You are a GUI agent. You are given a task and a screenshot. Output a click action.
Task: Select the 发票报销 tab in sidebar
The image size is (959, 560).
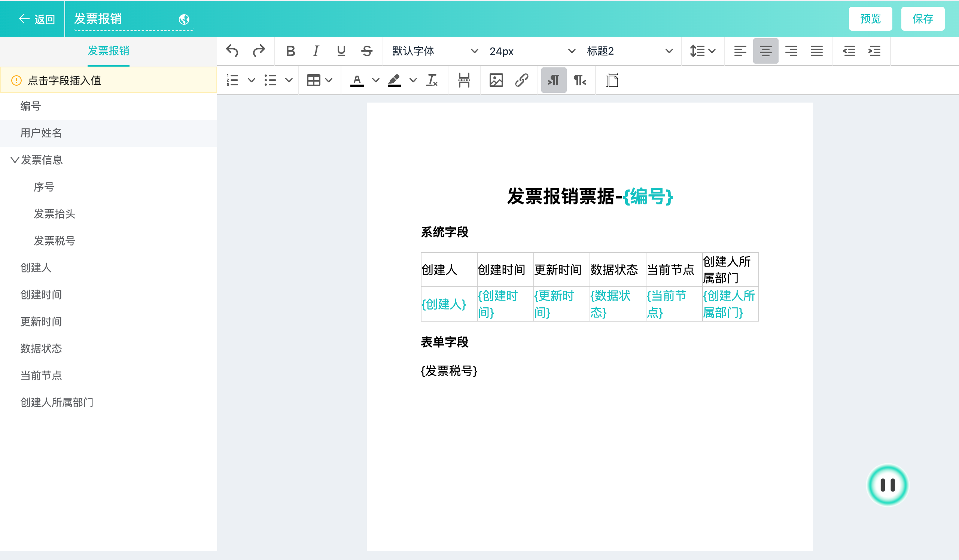109,51
